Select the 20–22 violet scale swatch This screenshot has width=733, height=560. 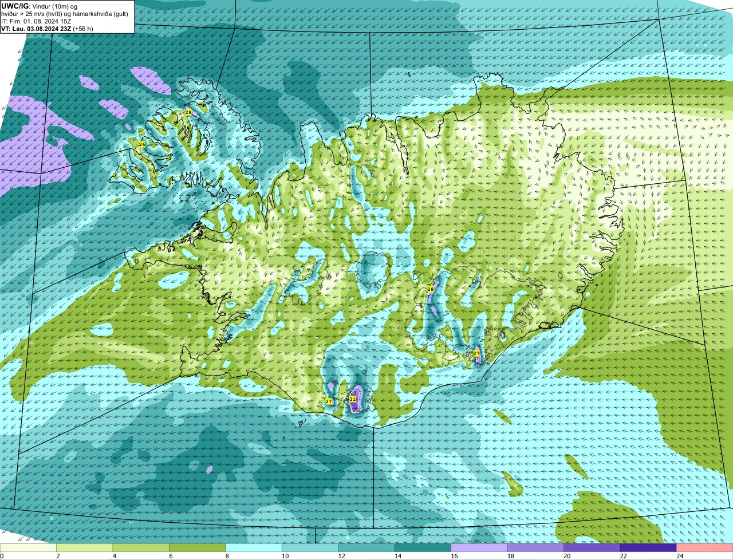592,547
